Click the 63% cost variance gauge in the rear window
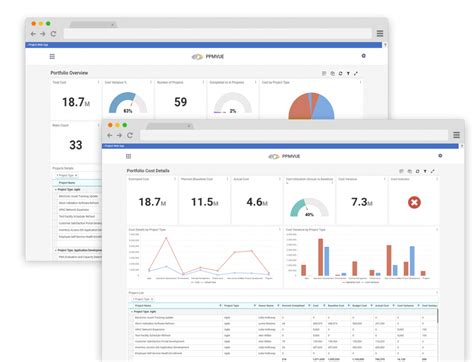 pyautogui.click(x=128, y=103)
